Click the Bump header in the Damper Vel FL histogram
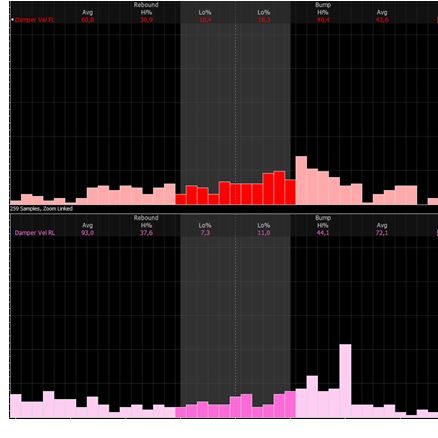438x438 pixels. tap(323, 5)
